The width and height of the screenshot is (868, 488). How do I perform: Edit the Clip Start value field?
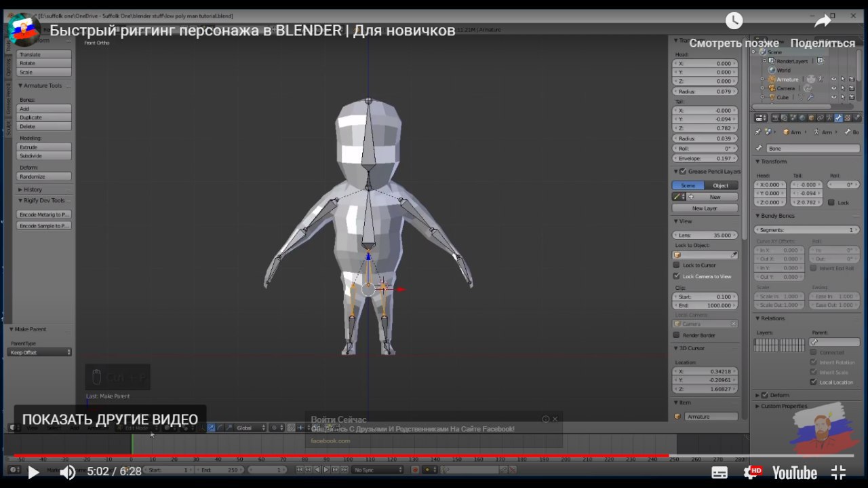[705, 297]
